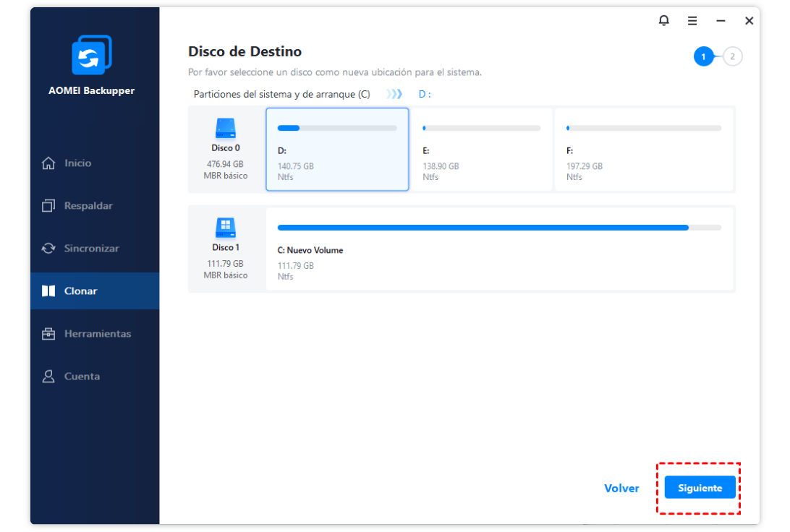The image size is (790, 532).
Task: Select partition D: 140.75 GB as destination
Action: pos(337,150)
